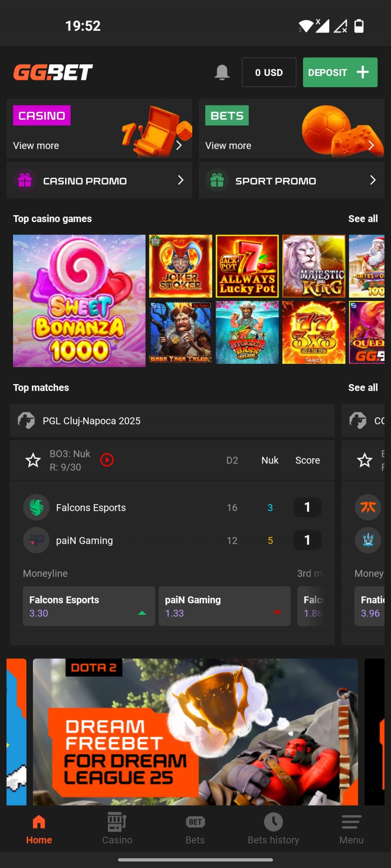Image resolution: width=391 pixels, height=868 pixels.
Task: Open the Sport promo gift icon
Action: [x=217, y=180]
